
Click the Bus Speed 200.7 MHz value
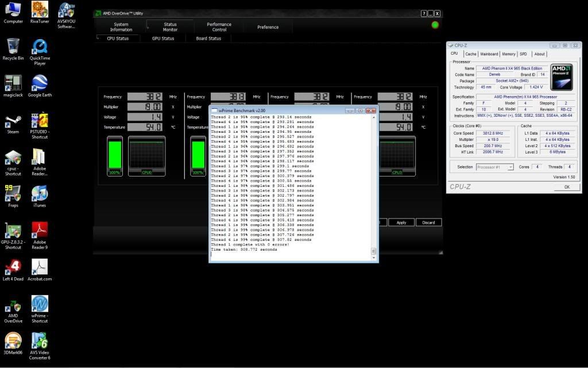(493, 145)
